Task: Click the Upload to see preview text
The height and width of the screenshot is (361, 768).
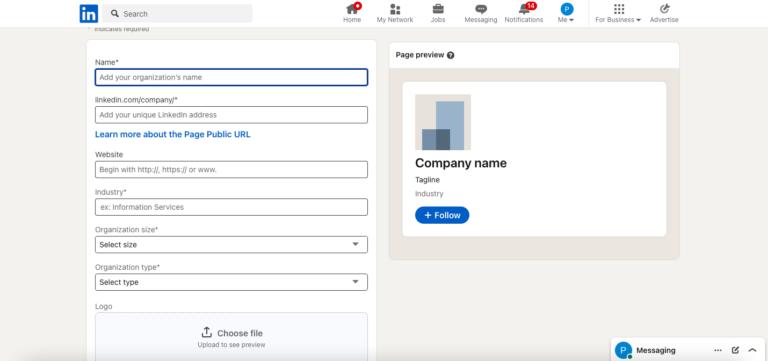Action: [x=231, y=345]
